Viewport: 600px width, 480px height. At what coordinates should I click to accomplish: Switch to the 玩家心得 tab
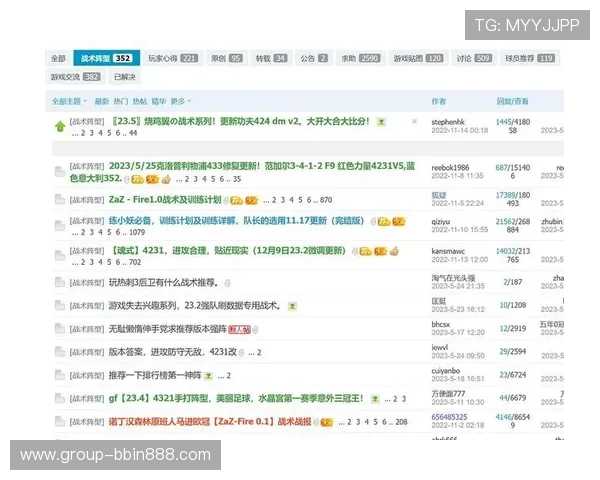click(173, 58)
